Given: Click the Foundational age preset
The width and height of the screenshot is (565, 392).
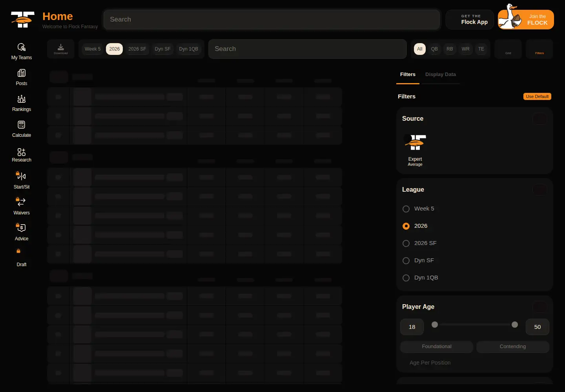Looking at the screenshot, I should coord(437,347).
